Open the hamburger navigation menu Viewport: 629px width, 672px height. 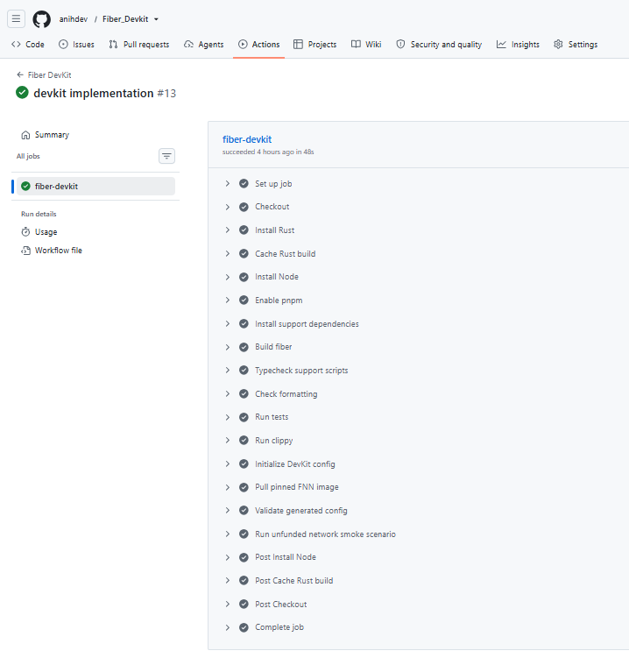[x=16, y=19]
